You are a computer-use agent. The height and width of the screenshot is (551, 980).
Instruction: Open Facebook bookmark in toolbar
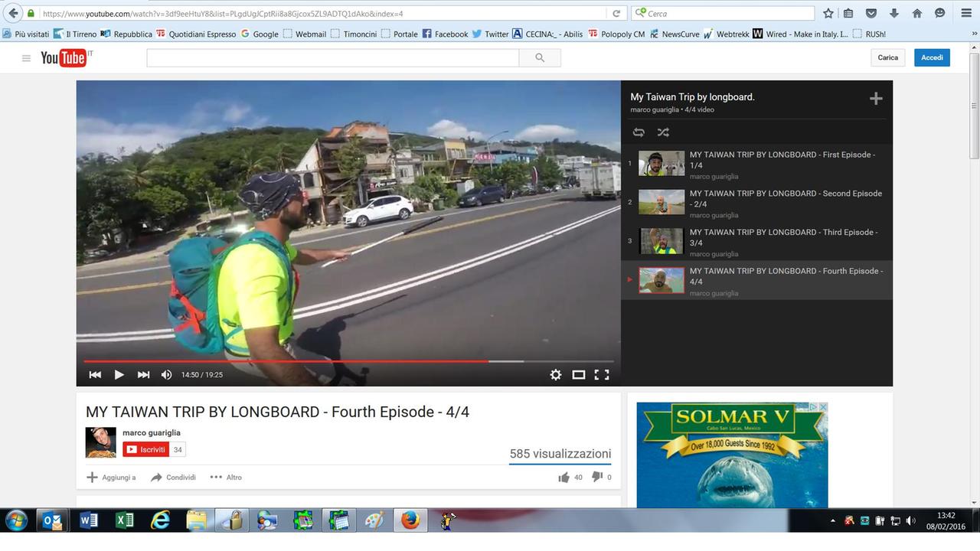click(x=445, y=34)
